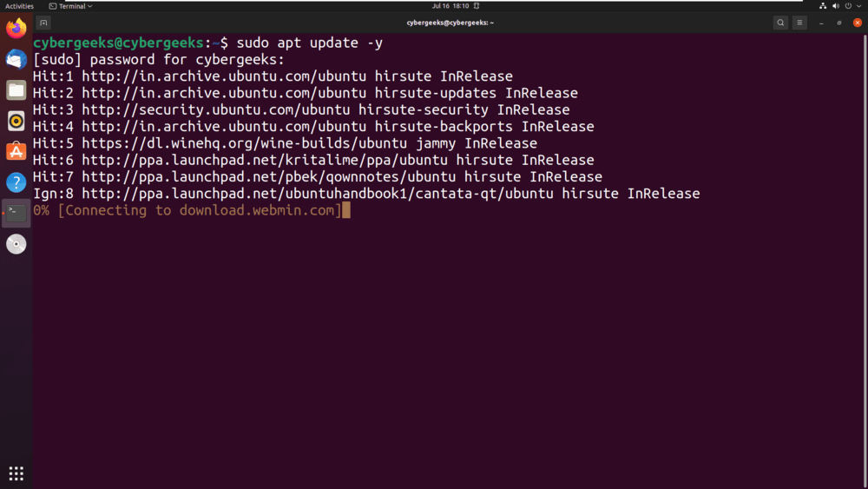Click the '[sudo] password for cybergeeks:' line
This screenshot has height=489, width=868.
(x=158, y=60)
